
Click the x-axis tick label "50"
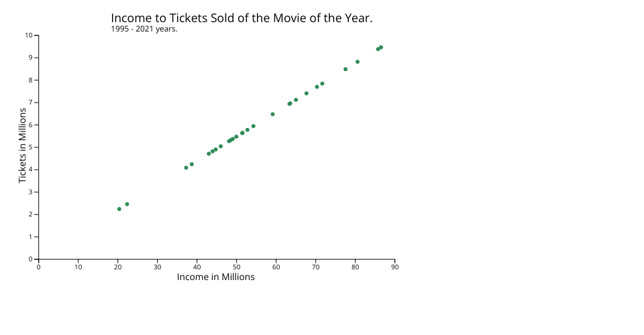236,267
